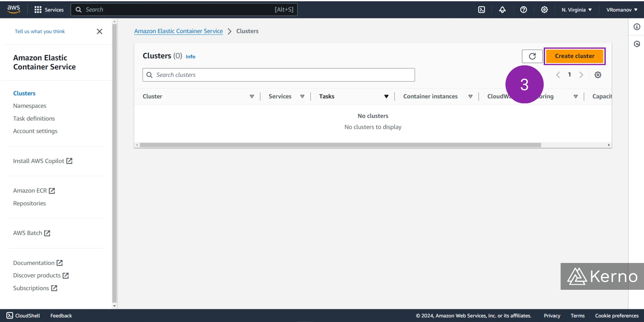Open the notifications bell
The height and width of the screenshot is (322, 644).
point(502,10)
